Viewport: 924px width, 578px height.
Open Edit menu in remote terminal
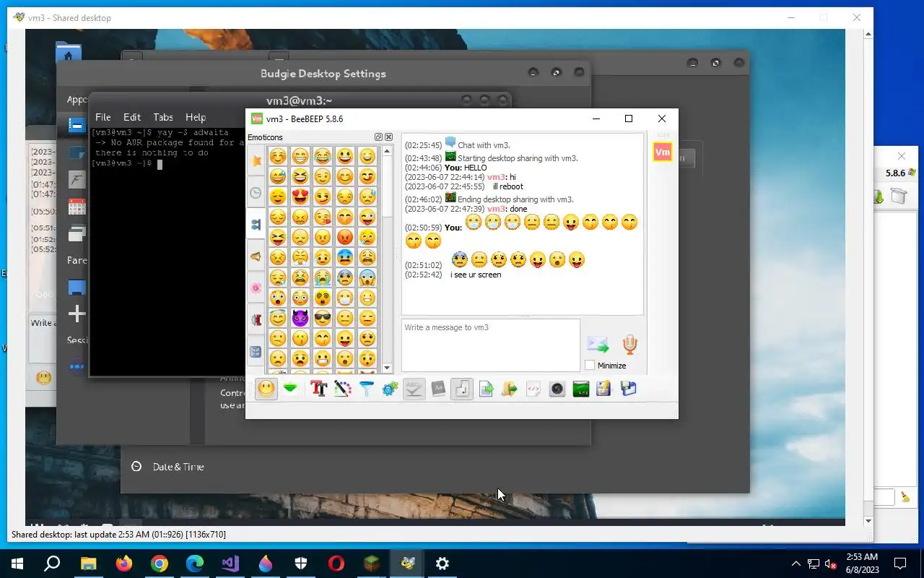point(132,117)
